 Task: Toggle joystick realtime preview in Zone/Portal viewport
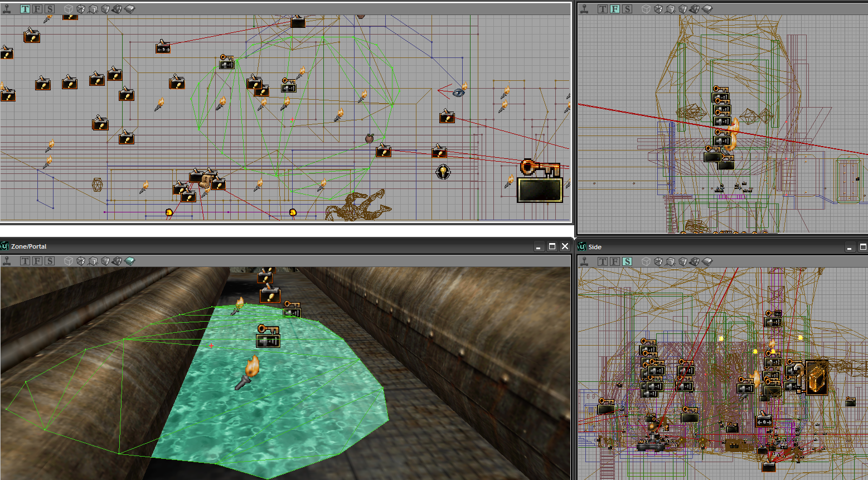point(6,261)
